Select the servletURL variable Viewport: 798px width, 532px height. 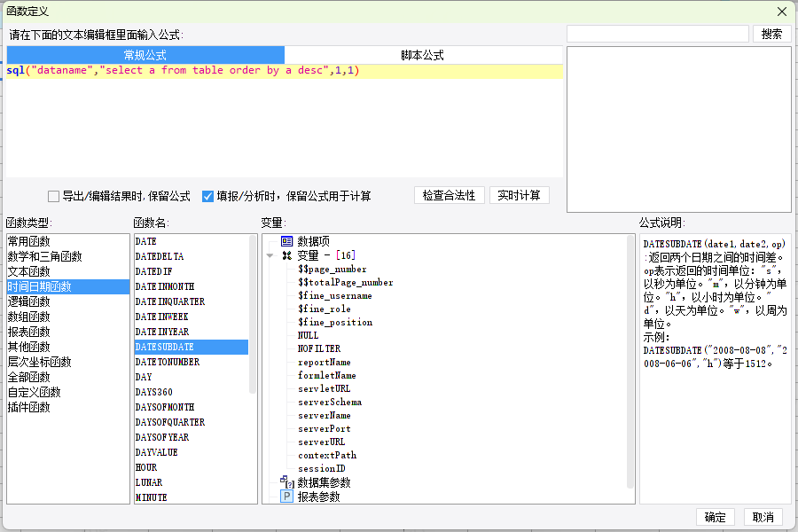pos(325,388)
